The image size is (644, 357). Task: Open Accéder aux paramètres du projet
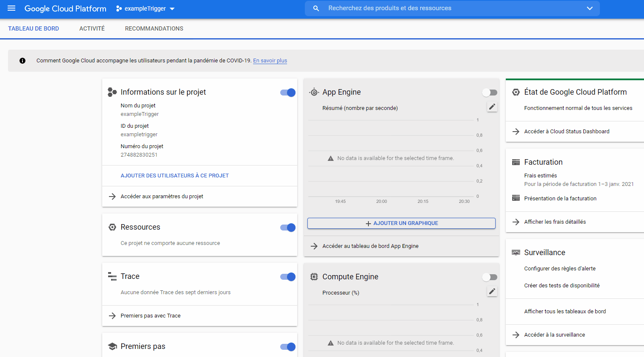162,197
